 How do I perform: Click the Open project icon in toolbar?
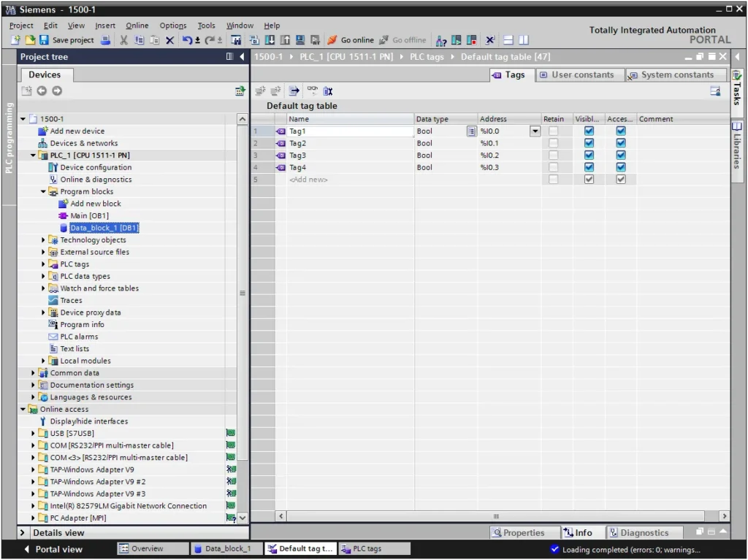(x=30, y=40)
